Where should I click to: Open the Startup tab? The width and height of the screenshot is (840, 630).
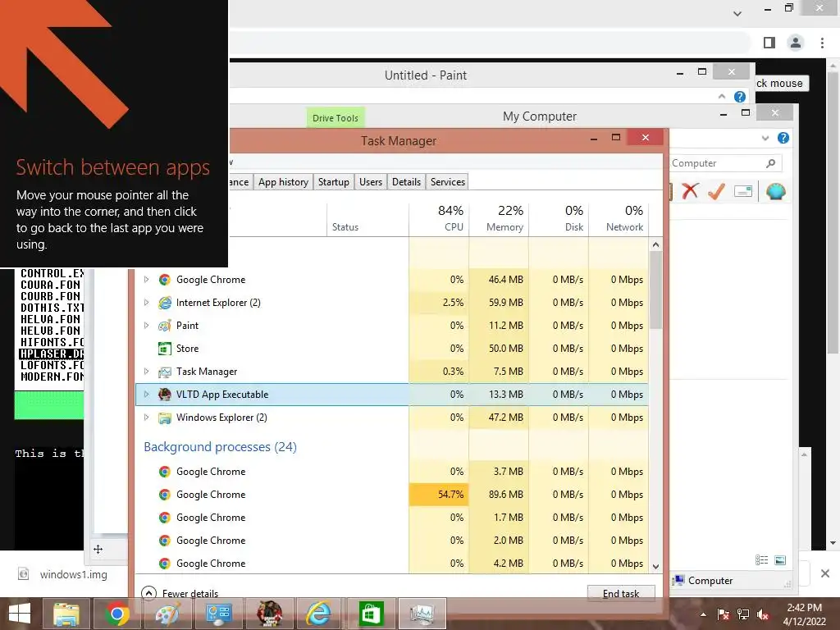[x=333, y=182]
